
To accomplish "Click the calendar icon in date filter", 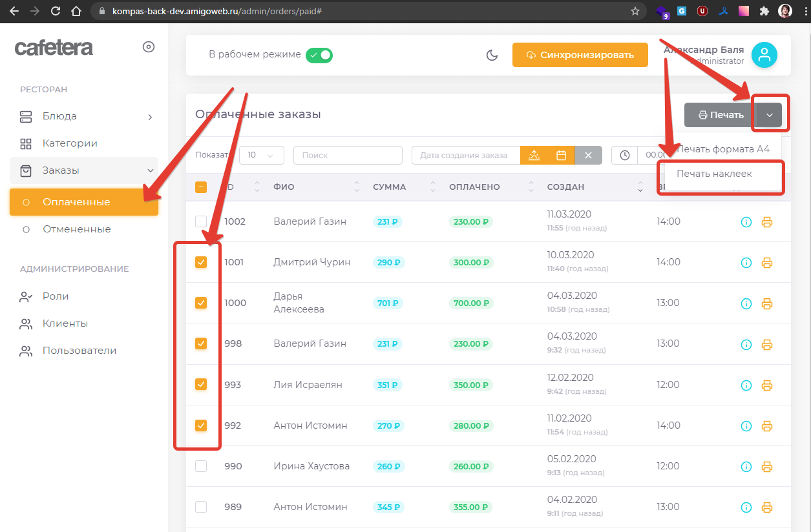I will (x=561, y=156).
